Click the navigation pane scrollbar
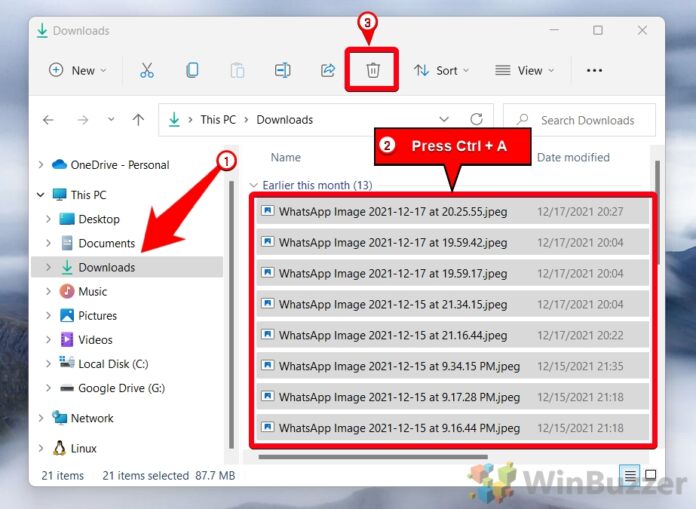 (231, 314)
